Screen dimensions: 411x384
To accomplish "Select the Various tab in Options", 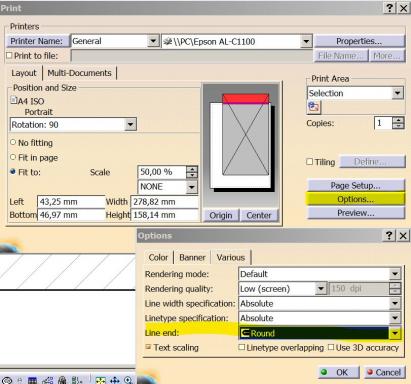I will 231,257.
